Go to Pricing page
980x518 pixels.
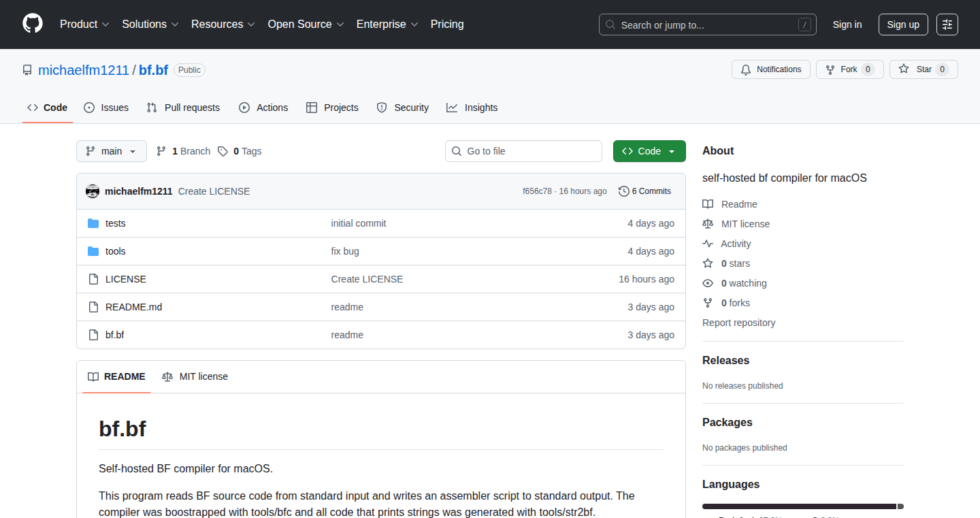[447, 24]
